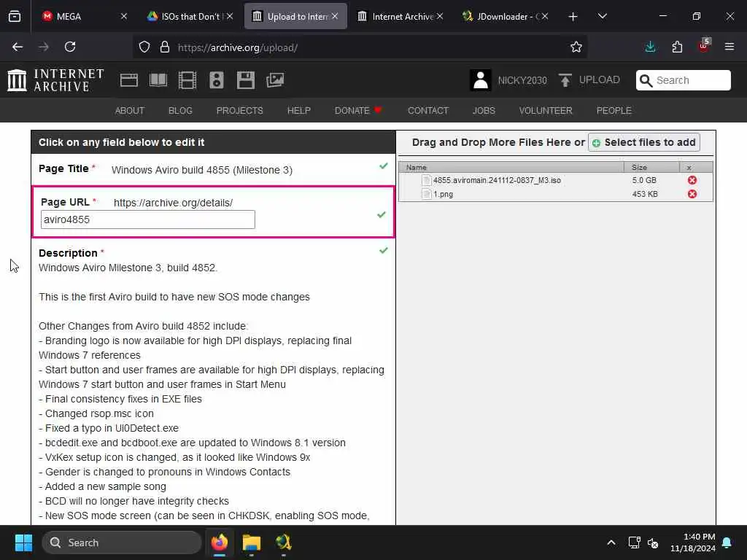Open the taskbar clock showing 1:40 PM
This screenshot has width=747, height=560.
(x=693, y=542)
